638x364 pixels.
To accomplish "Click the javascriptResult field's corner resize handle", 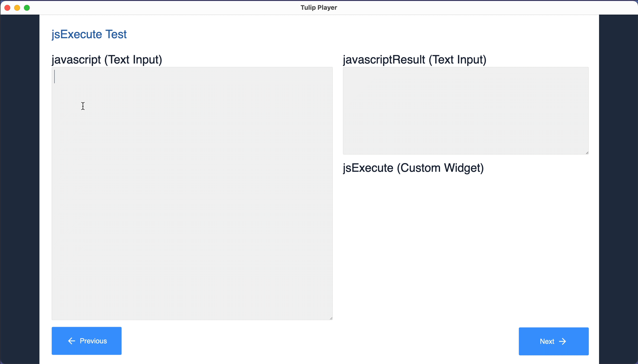I will 587,153.
